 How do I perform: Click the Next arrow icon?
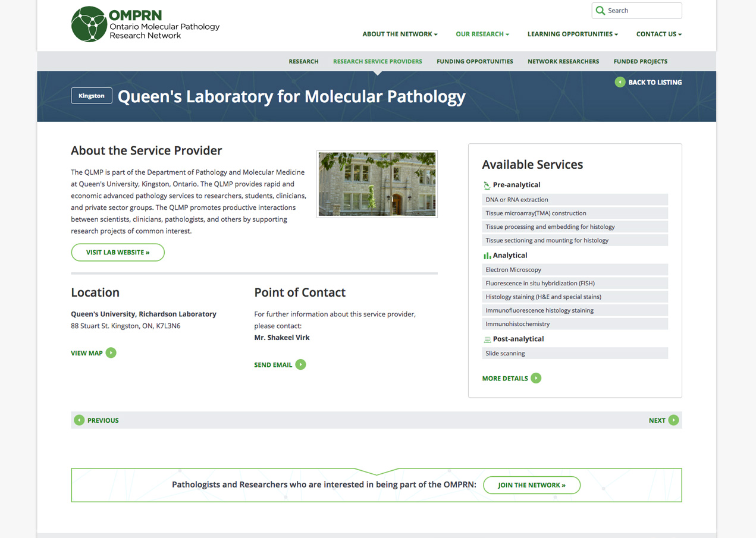click(x=673, y=420)
